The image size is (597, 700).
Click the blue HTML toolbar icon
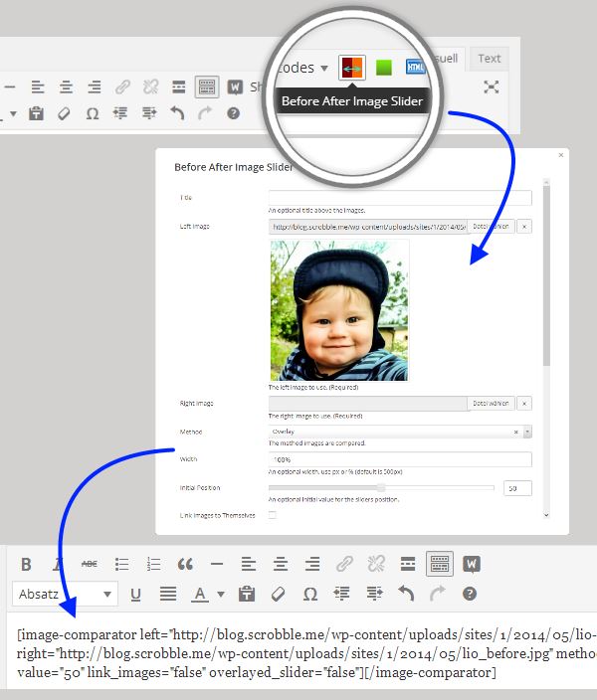pos(415,67)
